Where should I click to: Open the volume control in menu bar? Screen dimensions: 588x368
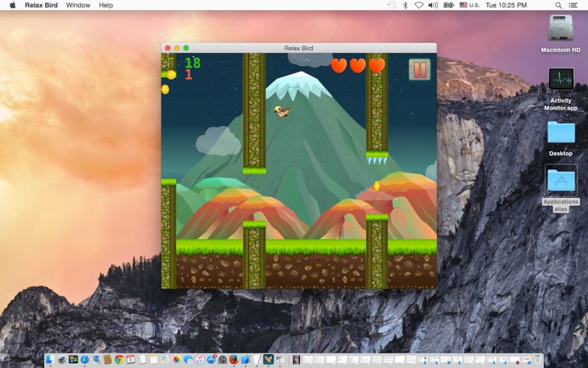433,5
